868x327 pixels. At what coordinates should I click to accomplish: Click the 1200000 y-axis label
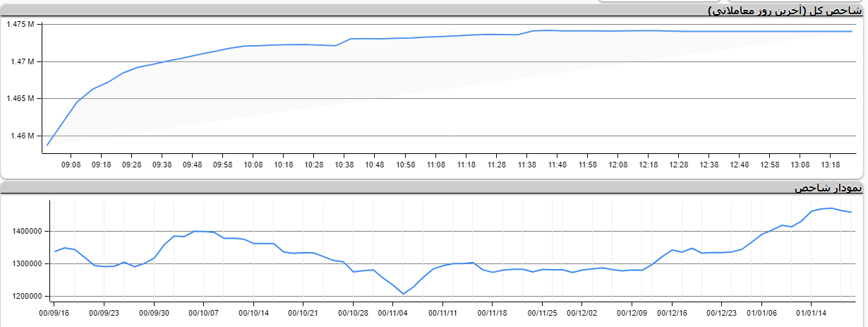tap(25, 296)
